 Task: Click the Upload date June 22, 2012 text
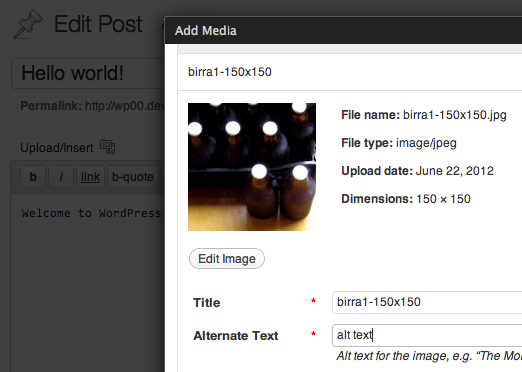coord(417,171)
